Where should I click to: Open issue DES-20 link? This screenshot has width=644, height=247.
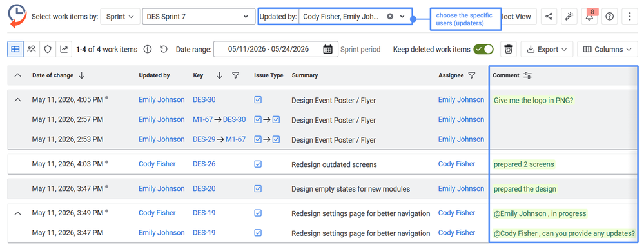point(204,189)
